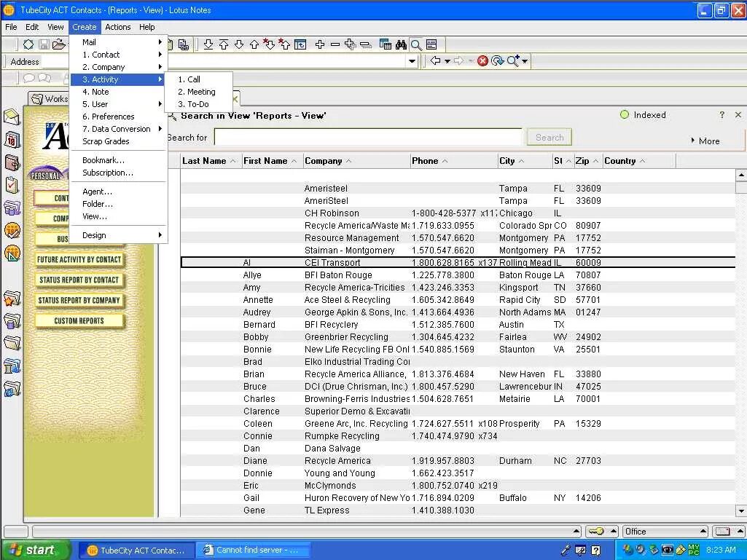Open Status Report By Company

[x=79, y=301]
